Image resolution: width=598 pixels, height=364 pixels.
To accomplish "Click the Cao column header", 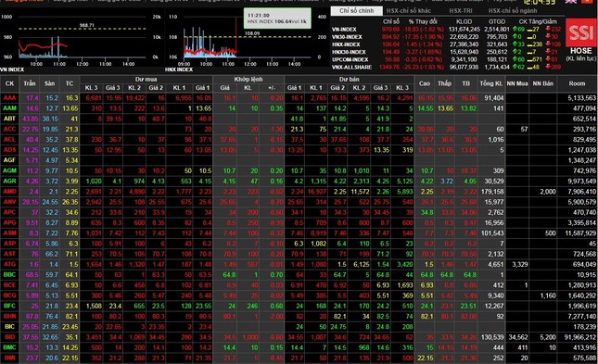I will click(x=425, y=83).
